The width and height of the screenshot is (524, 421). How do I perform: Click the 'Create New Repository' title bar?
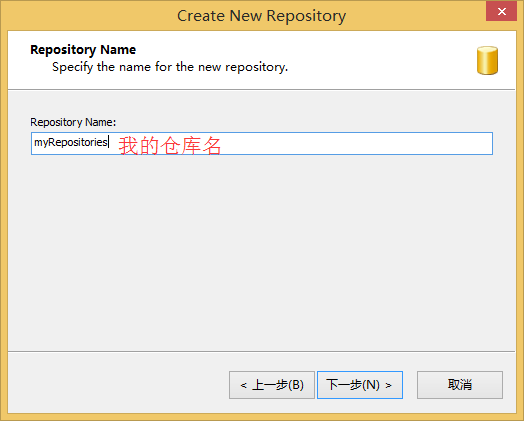(x=261, y=16)
